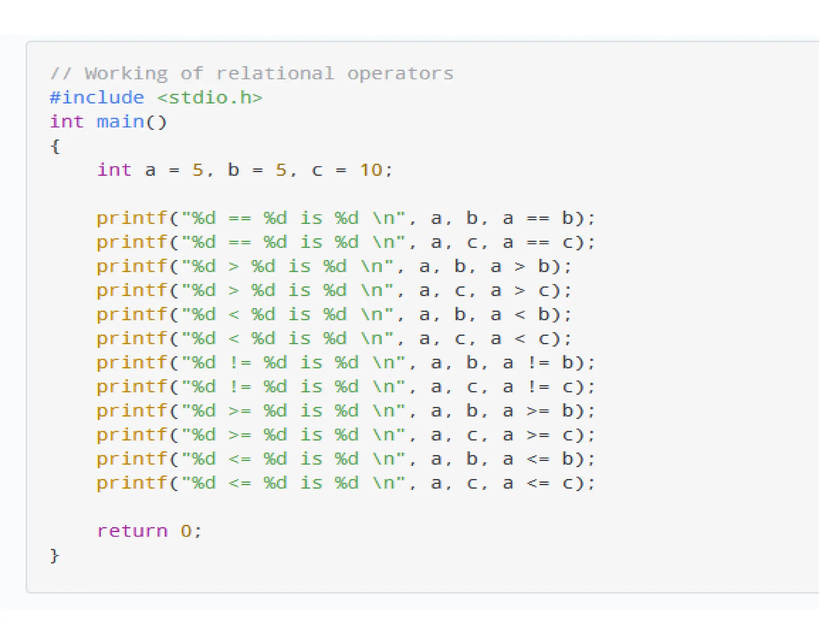Click the printf line with a != b
The image size is (840, 630).
point(345,363)
